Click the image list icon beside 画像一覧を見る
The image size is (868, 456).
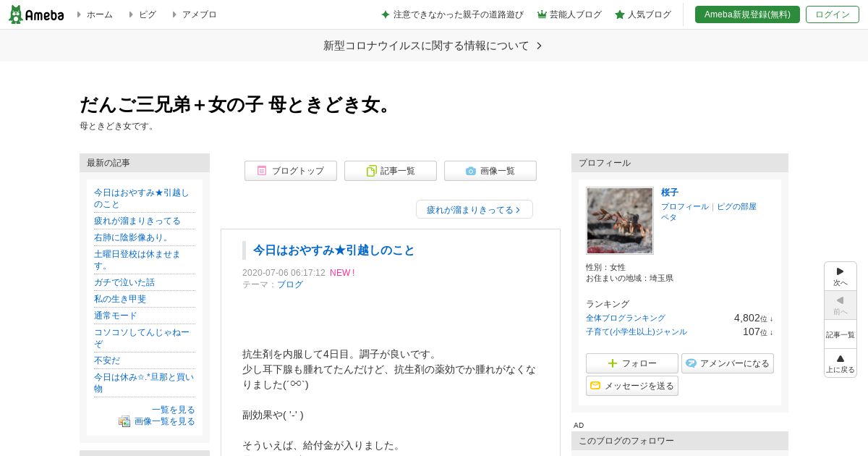click(124, 421)
